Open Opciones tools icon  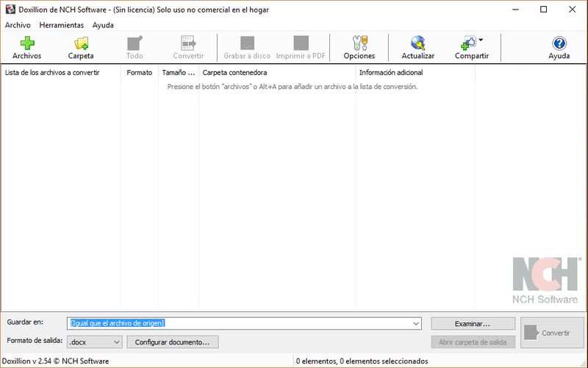(x=359, y=43)
